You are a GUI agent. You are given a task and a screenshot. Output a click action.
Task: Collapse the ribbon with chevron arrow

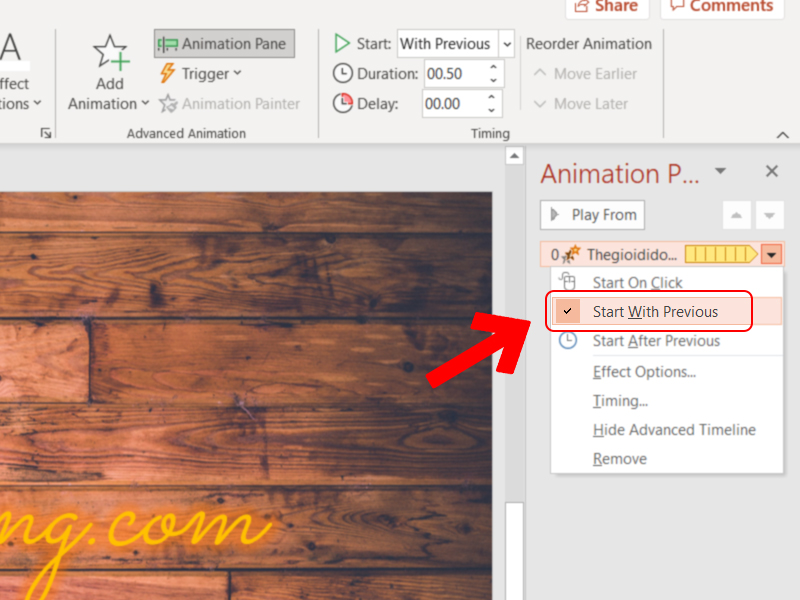click(782, 134)
